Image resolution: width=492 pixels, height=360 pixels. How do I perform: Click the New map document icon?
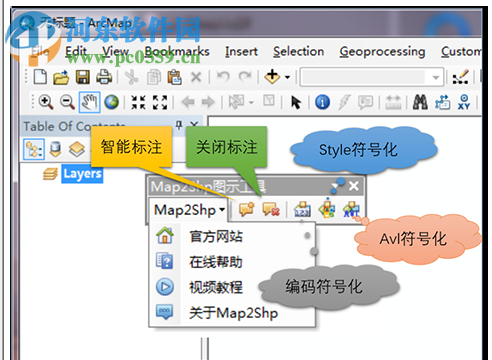(x=40, y=77)
